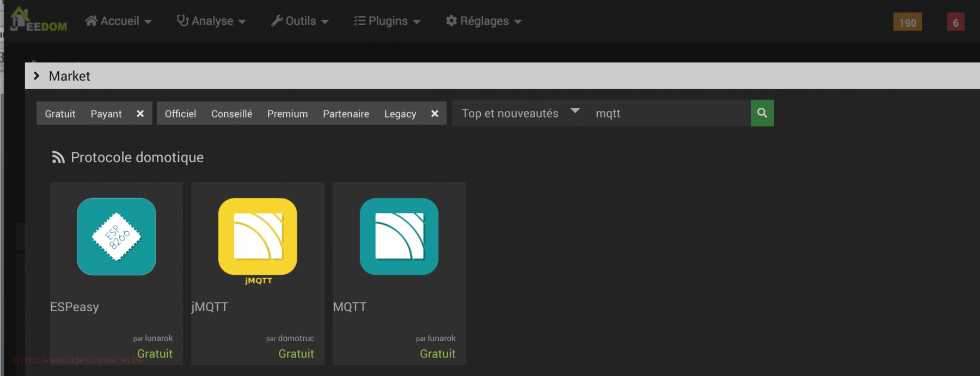The width and height of the screenshot is (980, 376).
Task: Click the list icon beside Plugins
Action: point(359,21)
